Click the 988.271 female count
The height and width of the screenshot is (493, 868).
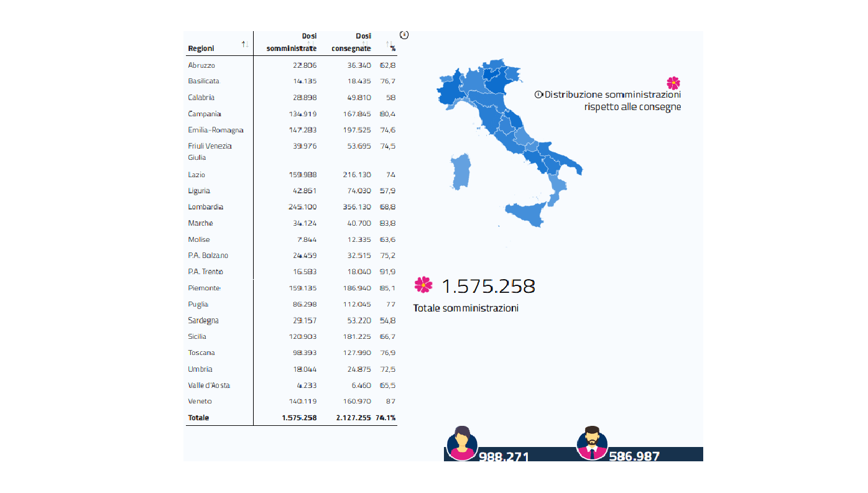(x=504, y=456)
